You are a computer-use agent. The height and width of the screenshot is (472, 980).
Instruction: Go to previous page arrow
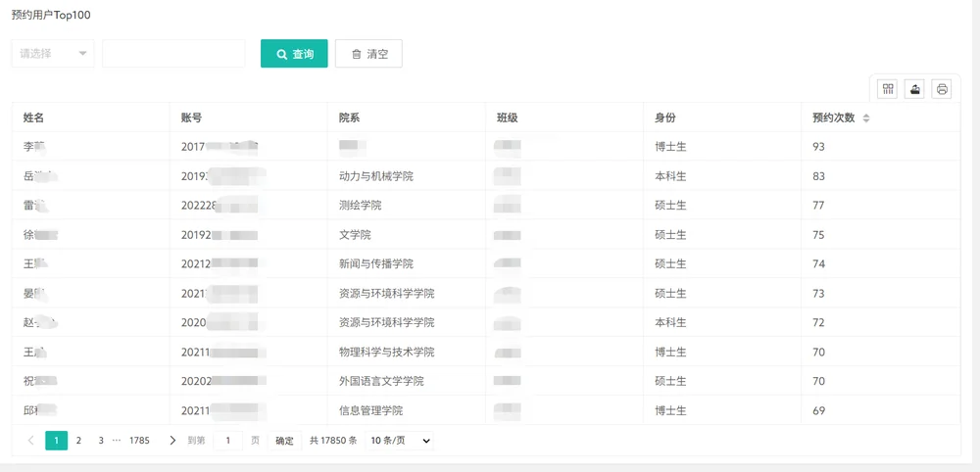(30, 440)
